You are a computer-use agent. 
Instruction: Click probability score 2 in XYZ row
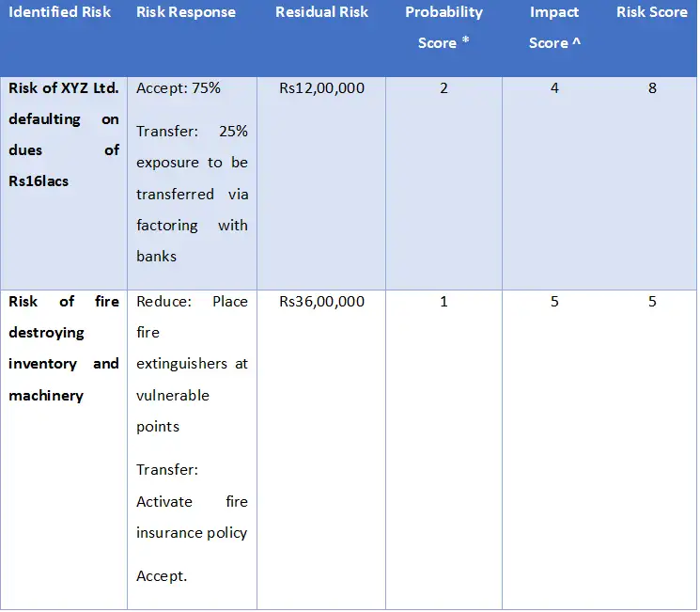pyautogui.click(x=443, y=88)
